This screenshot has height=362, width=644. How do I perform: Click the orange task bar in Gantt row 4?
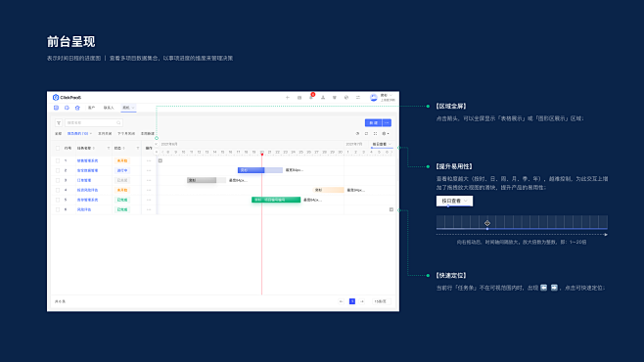pyautogui.click(x=329, y=190)
